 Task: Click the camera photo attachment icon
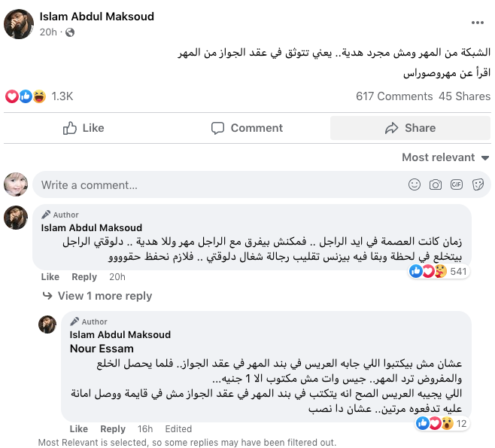(436, 184)
